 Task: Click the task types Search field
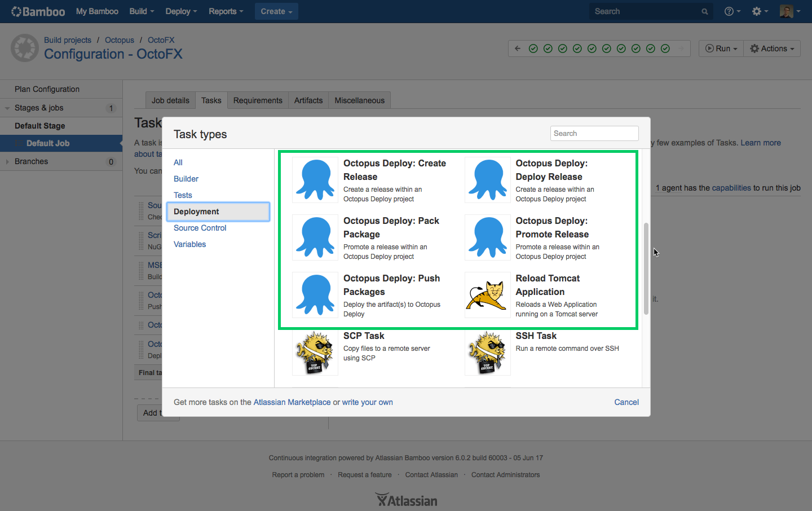(594, 133)
